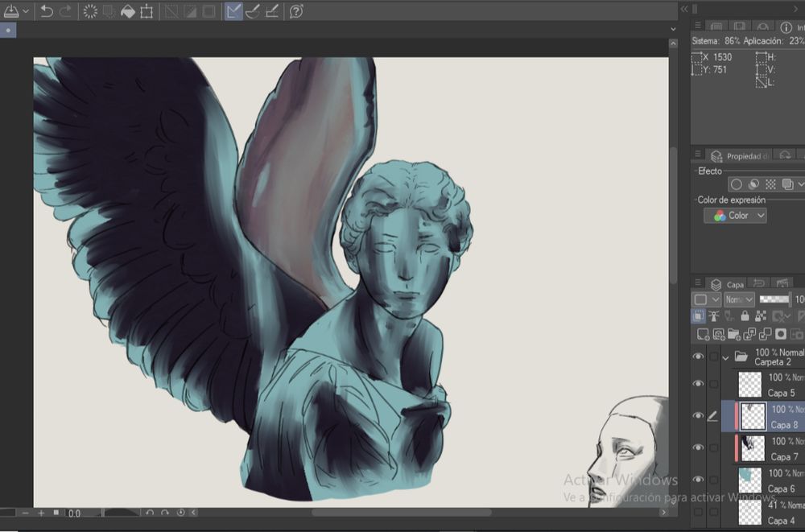The height and width of the screenshot is (532, 805).
Task: Click New Raster Layer icon
Action: coord(703,335)
